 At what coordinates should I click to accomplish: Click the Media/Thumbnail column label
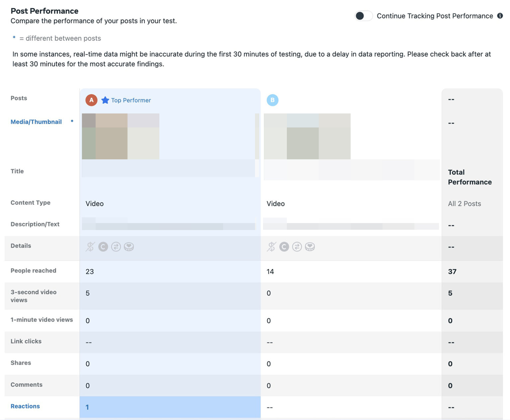point(36,122)
